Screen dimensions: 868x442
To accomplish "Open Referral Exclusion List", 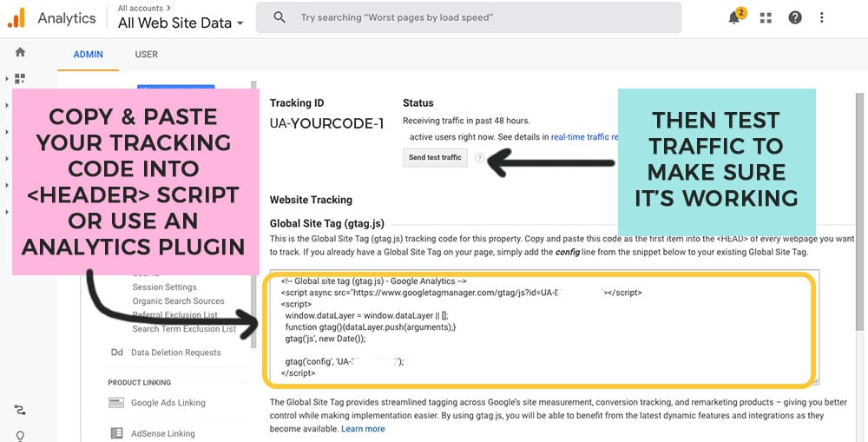I will pyautogui.click(x=175, y=314).
